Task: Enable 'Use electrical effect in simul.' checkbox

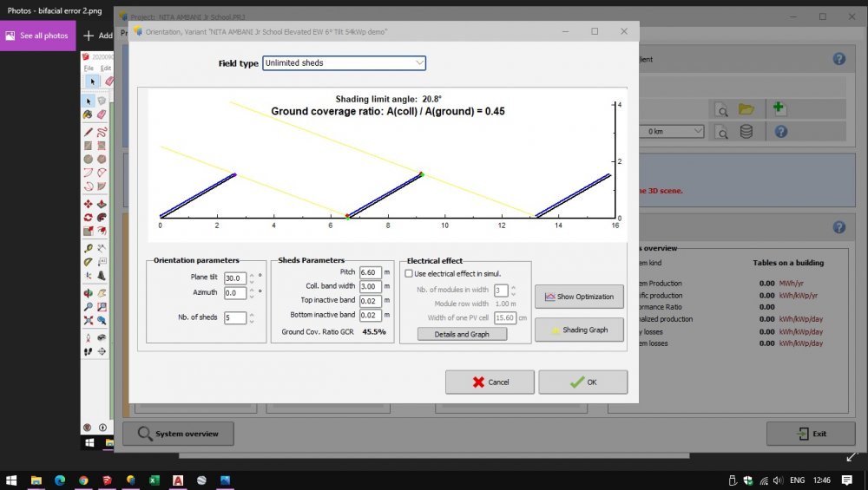Action: point(409,273)
